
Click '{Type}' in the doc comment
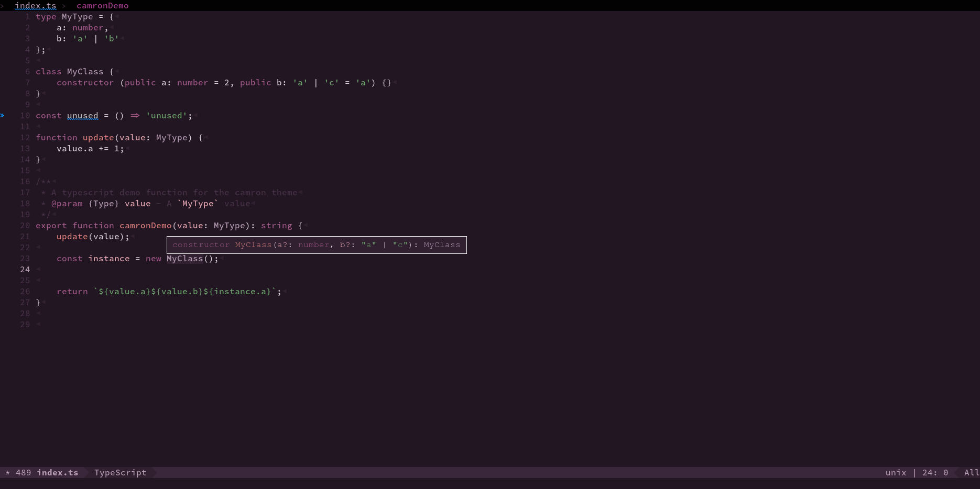pyautogui.click(x=103, y=204)
